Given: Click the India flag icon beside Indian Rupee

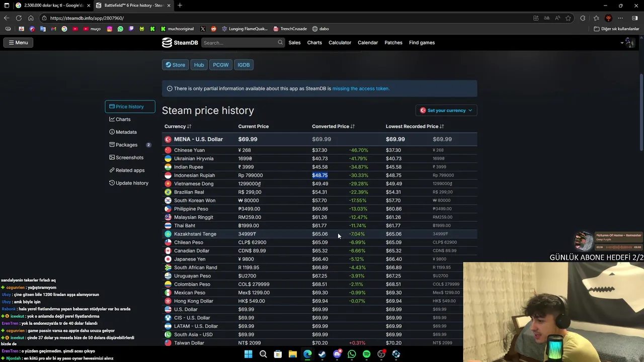Looking at the screenshot, I should point(168,167).
